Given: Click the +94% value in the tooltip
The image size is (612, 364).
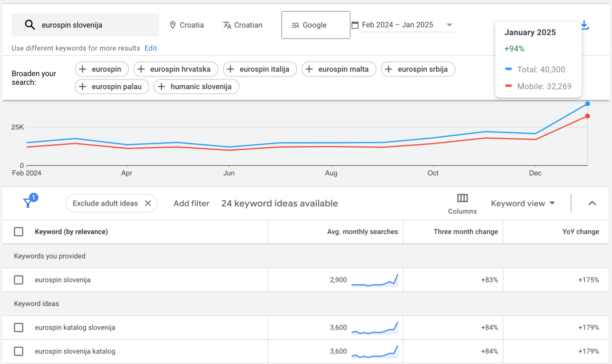Looking at the screenshot, I should pos(514,49).
